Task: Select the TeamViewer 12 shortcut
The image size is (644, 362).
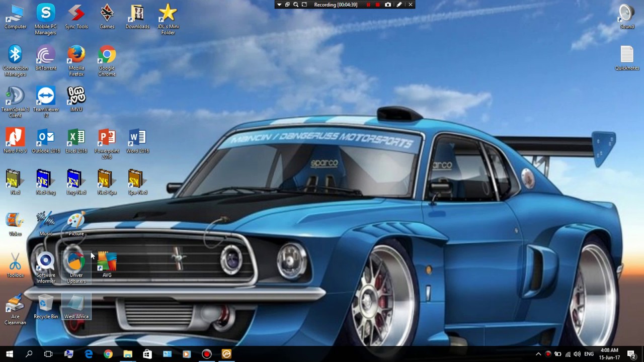Action: (45, 102)
